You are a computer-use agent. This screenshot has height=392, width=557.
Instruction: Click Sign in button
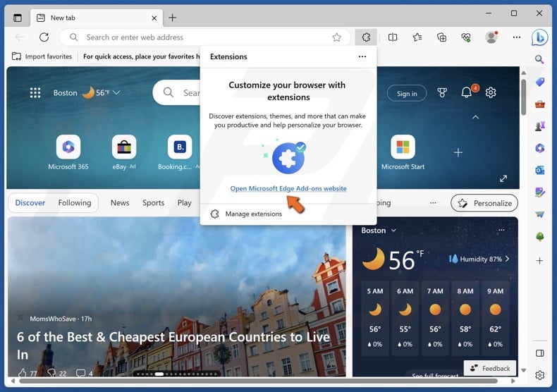point(407,93)
